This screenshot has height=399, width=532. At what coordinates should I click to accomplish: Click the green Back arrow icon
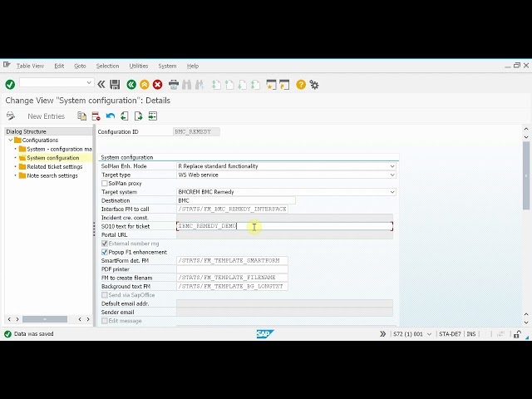coord(131,85)
